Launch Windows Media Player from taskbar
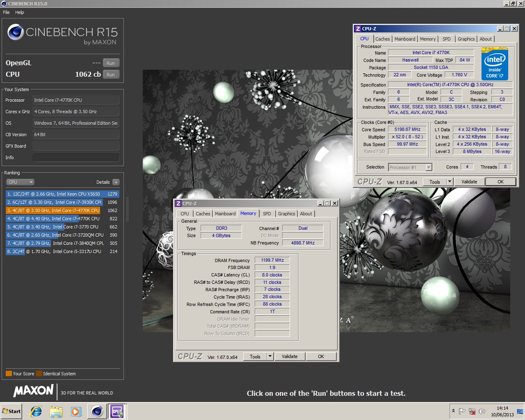Screen dimensions: 525x420 (76, 411)
